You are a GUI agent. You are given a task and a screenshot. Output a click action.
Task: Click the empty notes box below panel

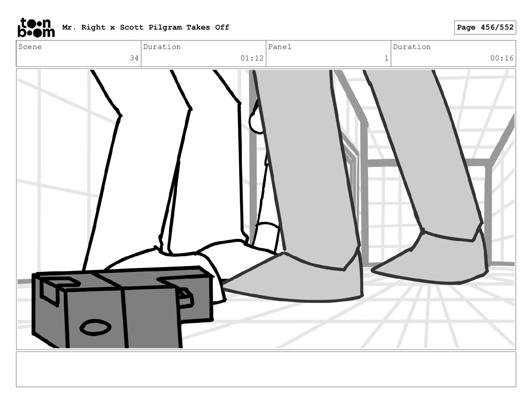click(x=266, y=369)
